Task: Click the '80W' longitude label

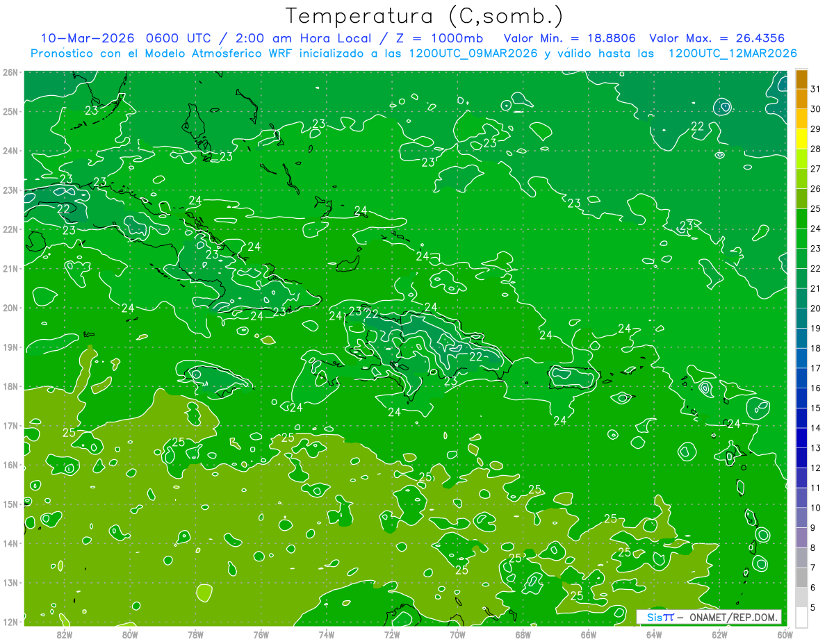Action: coord(130,634)
